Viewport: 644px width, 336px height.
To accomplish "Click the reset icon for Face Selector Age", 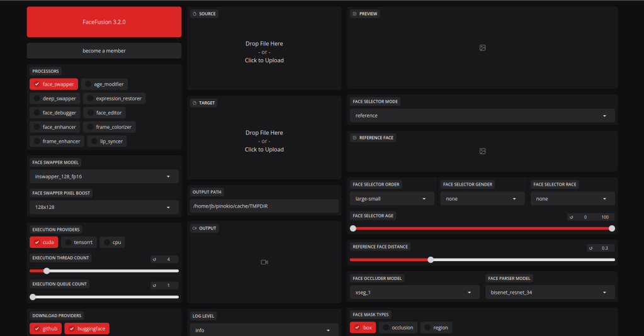I will [571, 217].
